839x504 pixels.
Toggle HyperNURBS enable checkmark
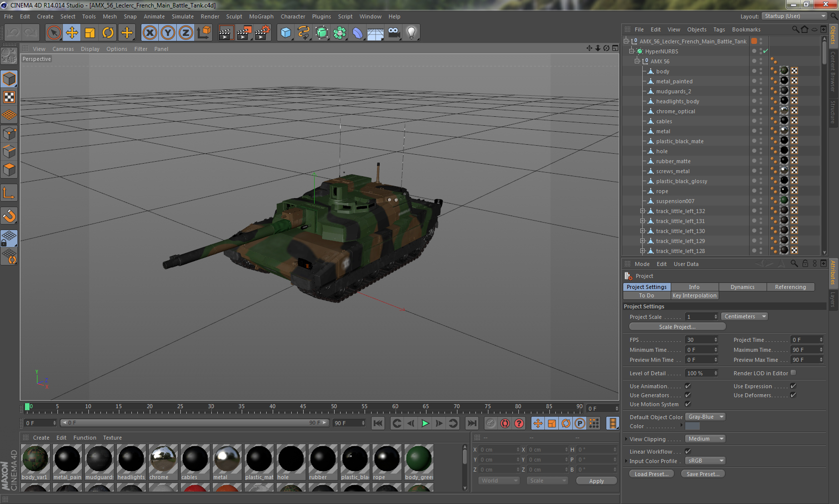[x=766, y=51]
